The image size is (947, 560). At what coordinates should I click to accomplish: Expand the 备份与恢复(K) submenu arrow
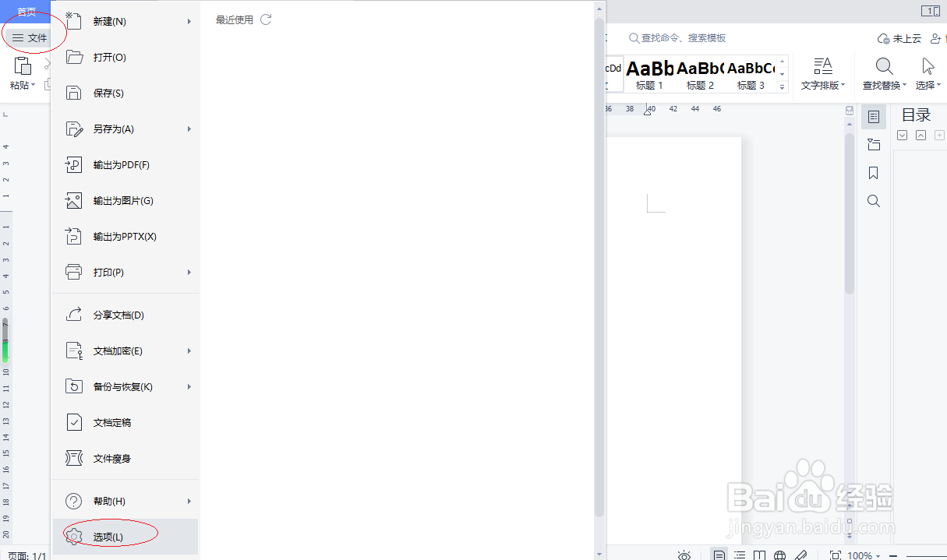[189, 387]
